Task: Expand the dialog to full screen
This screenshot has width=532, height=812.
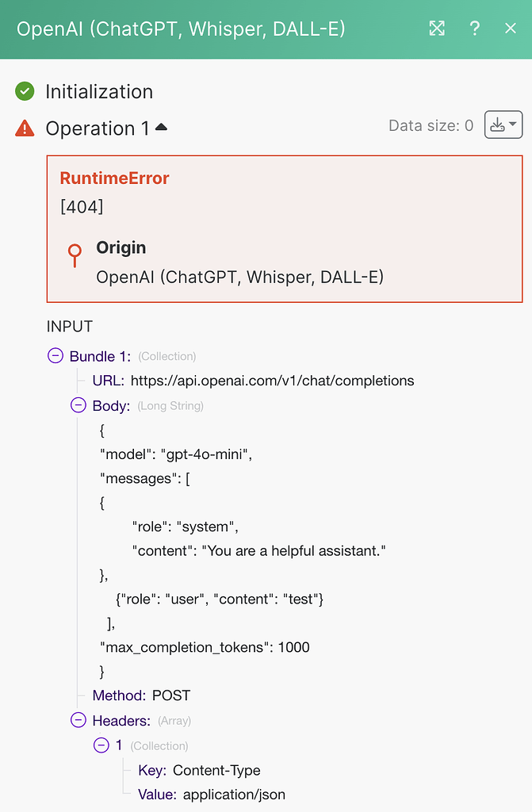Action: 437,29
